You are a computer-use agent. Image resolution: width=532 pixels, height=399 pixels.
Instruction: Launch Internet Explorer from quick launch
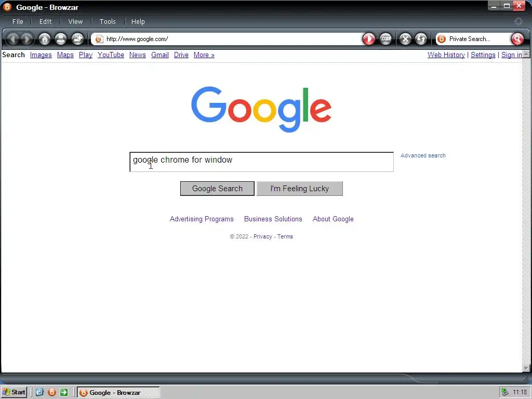39,392
